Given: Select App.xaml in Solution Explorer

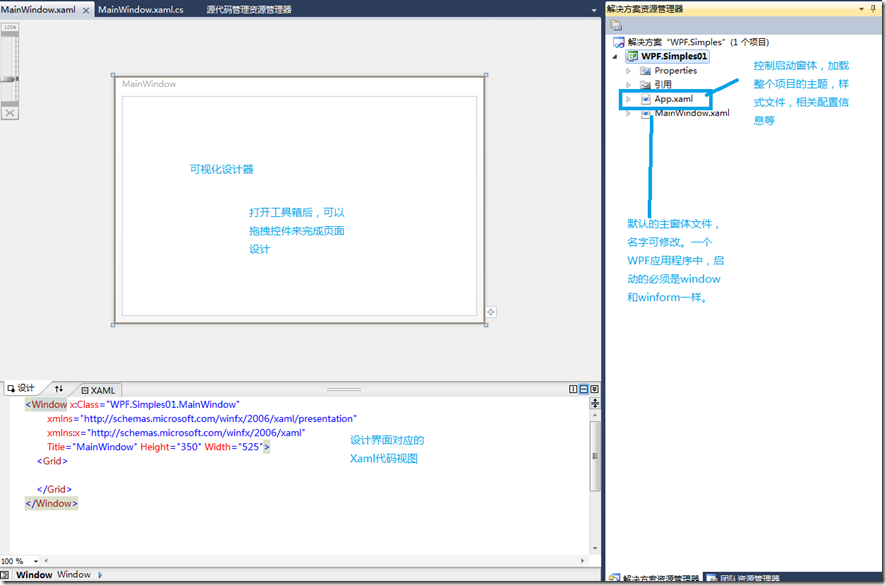Looking at the screenshot, I should pos(674,99).
